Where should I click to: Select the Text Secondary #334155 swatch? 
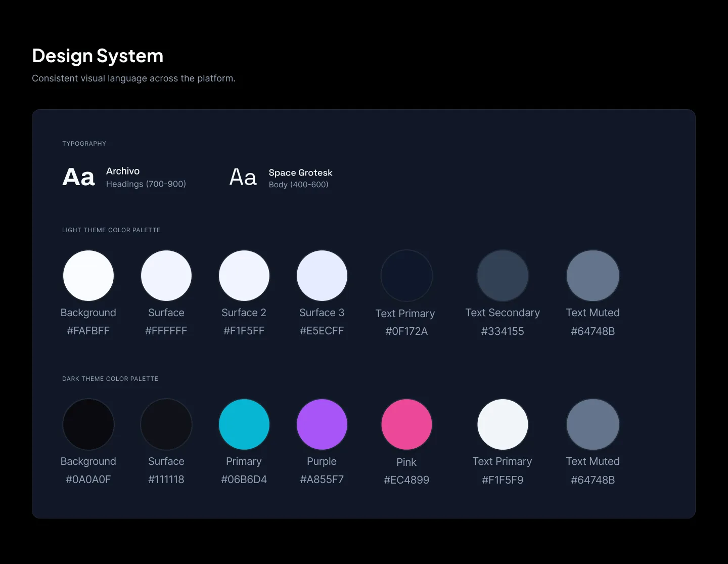pyautogui.click(x=503, y=276)
